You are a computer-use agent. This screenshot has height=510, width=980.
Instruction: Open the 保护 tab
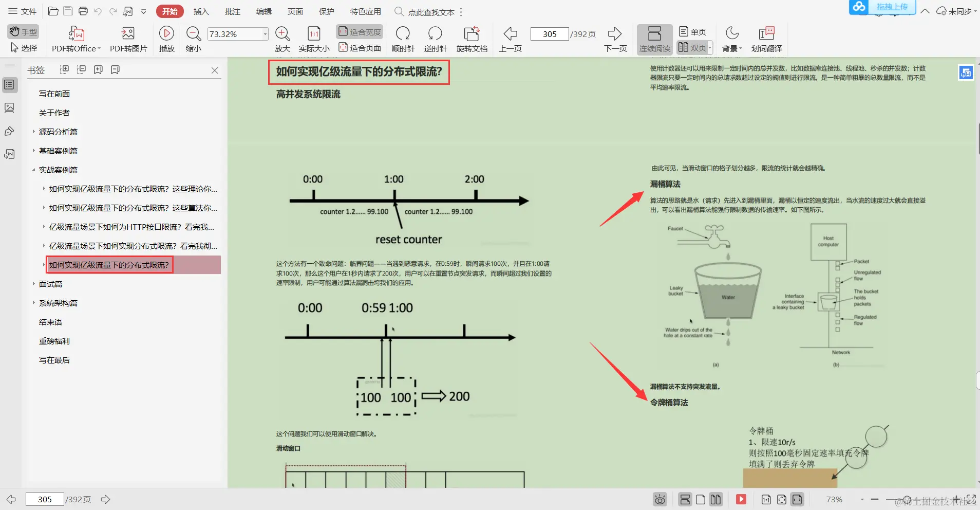pyautogui.click(x=327, y=11)
